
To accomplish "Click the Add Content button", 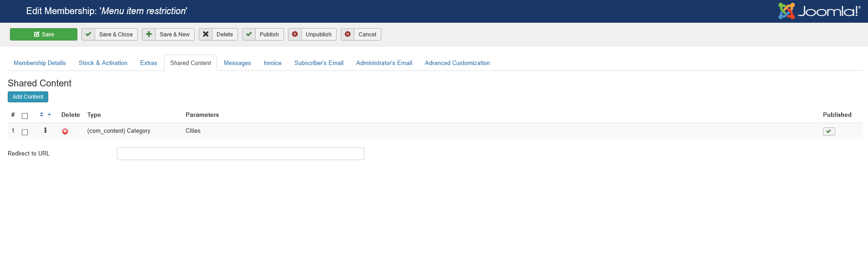I will click(28, 97).
